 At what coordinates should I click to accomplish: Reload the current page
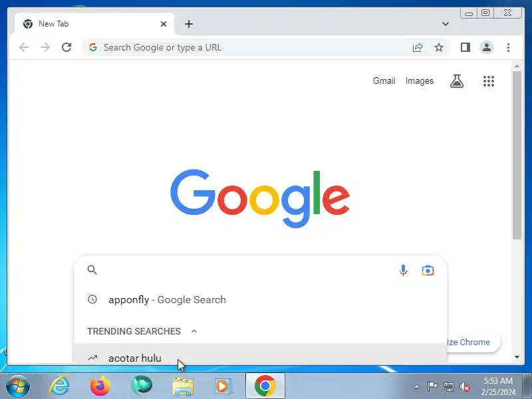pyautogui.click(x=66, y=47)
